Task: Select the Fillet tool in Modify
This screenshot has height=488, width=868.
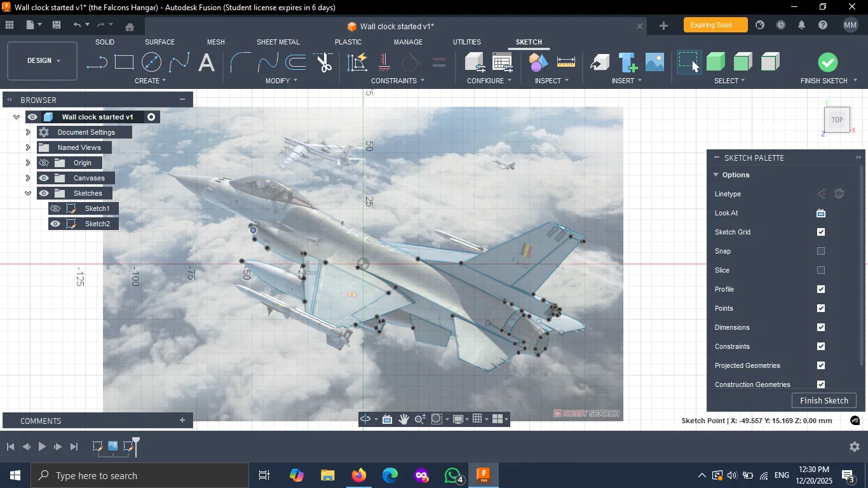Action: [239, 62]
